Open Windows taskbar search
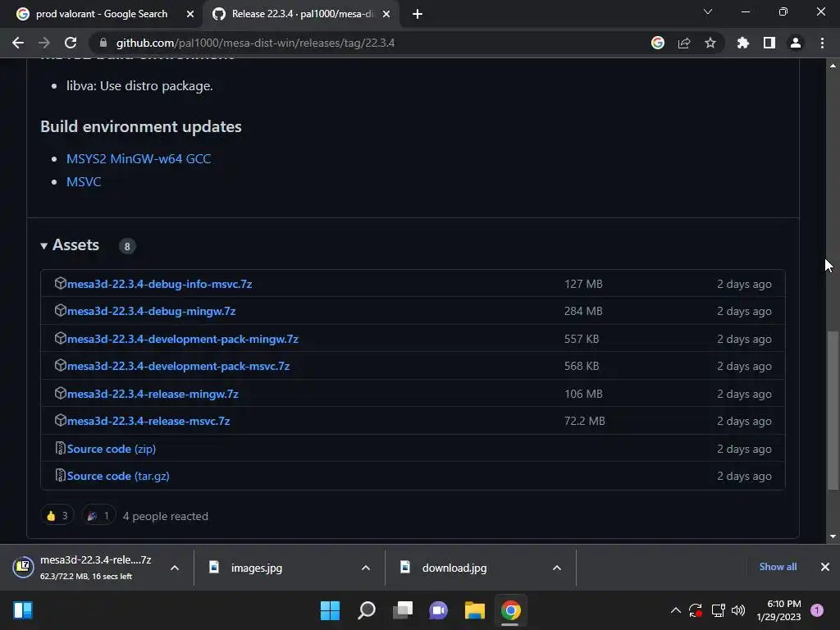The height and width of the screenshot is (630, 840). pyautogui.click(x=367, y=610)
